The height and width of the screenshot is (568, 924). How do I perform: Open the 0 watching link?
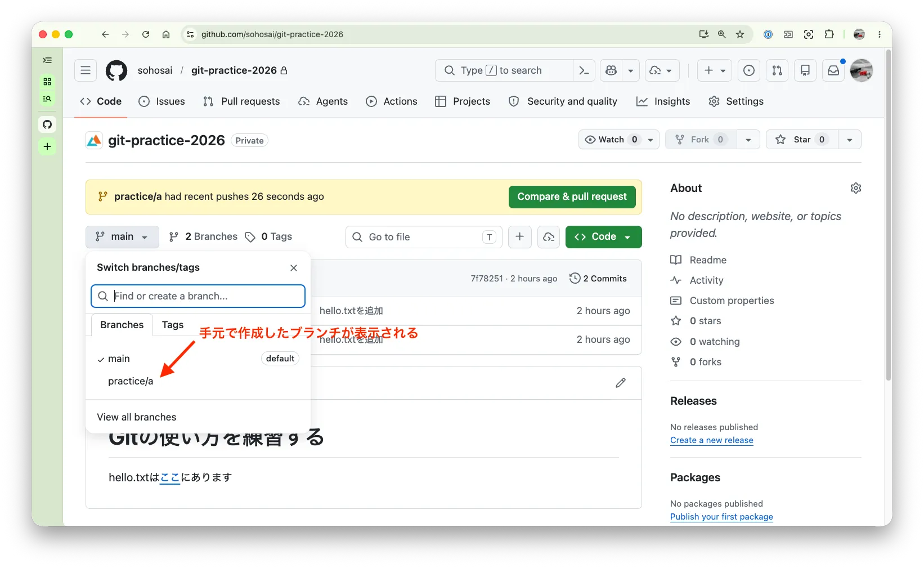(705, 342)
